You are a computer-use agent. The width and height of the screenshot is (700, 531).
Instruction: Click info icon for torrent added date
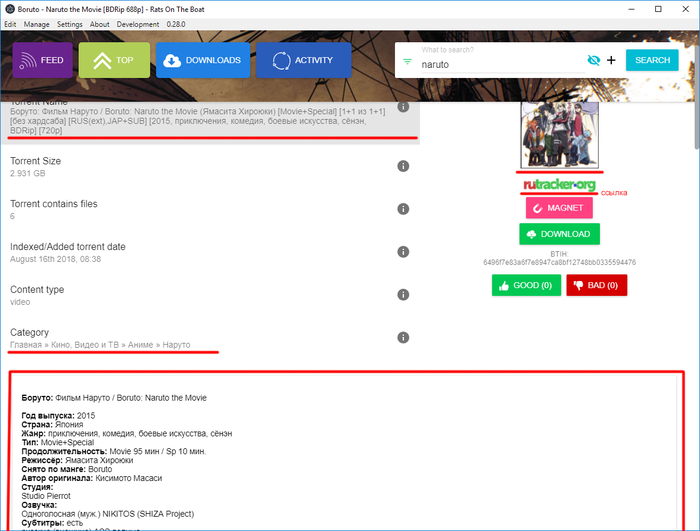[403, 252]
